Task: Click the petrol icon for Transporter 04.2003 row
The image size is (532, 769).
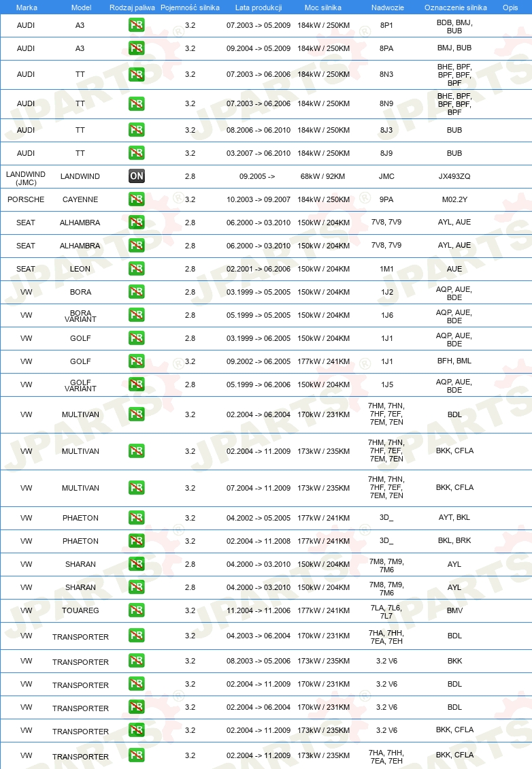Action: (136, 636)
